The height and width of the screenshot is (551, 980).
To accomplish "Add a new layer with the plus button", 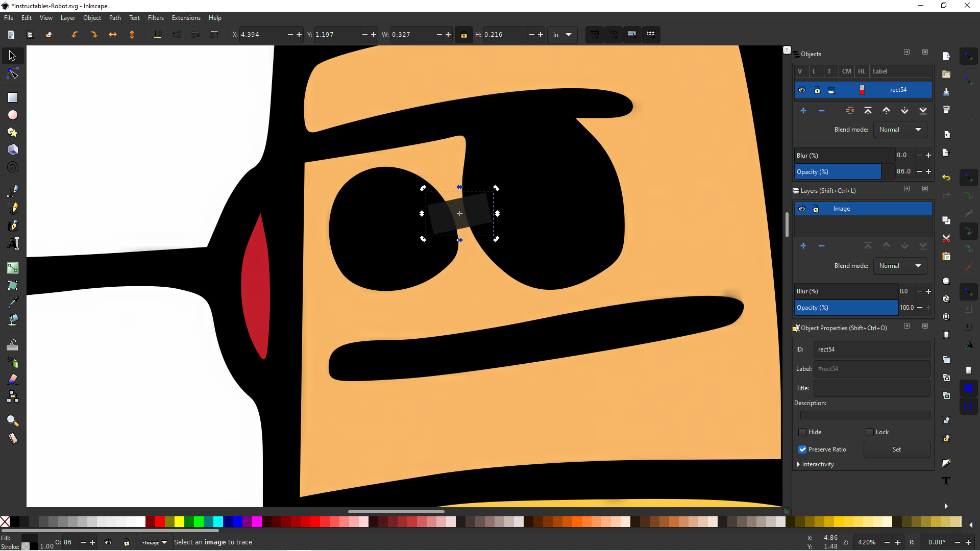I will (803, 245).
